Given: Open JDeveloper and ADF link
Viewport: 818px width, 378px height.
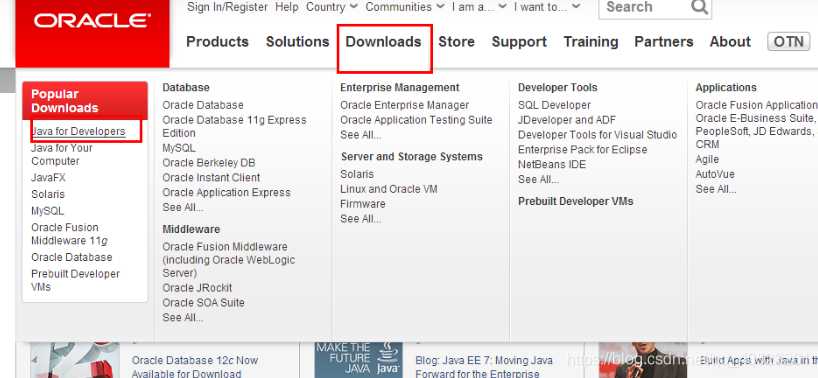Looking at the screenshot, I should (567, 120).
